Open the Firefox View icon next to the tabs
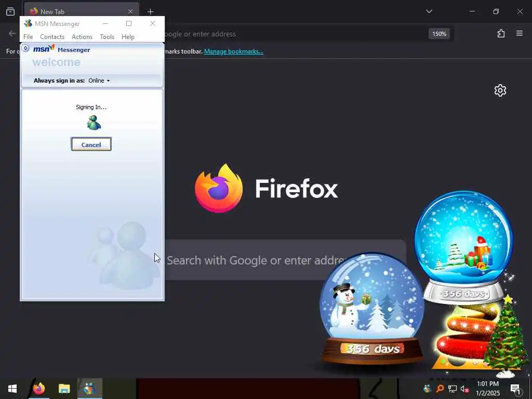 [10, 11]
